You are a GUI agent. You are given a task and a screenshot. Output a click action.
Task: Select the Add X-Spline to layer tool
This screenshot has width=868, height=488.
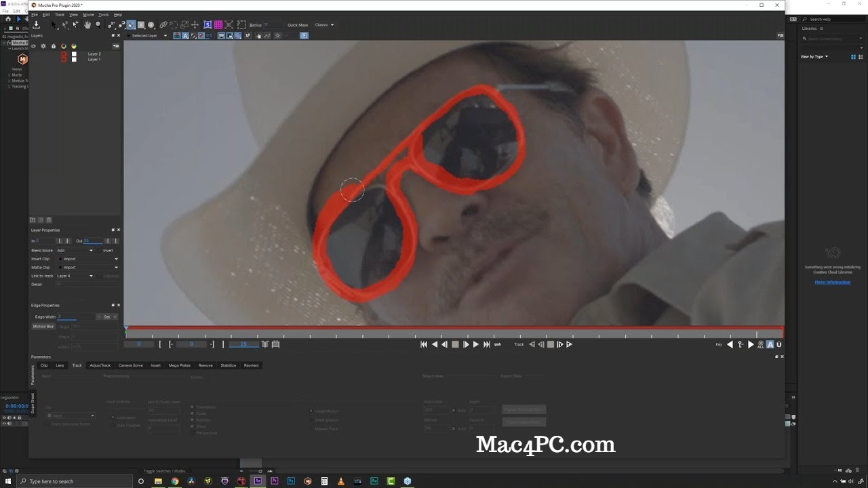point(121,25)
